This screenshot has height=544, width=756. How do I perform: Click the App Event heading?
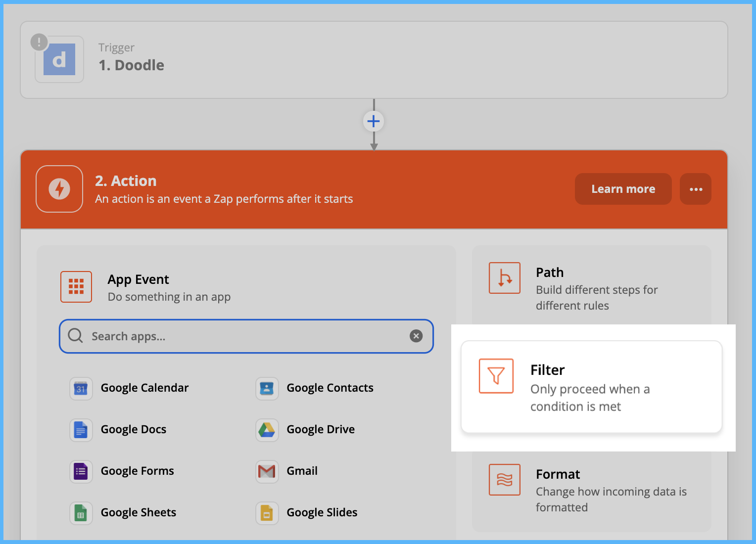[x=139, y=279]
